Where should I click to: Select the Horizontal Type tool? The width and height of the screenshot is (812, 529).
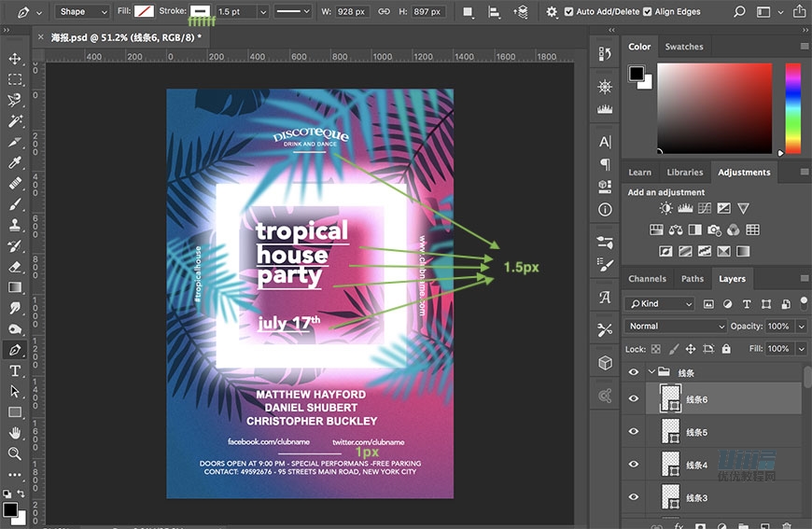pos(15,370)
